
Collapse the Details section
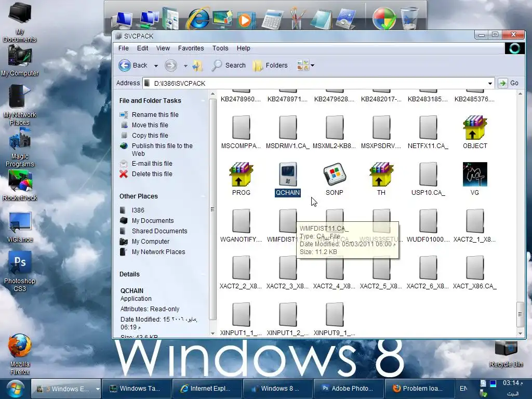click(x=203, y=274)
